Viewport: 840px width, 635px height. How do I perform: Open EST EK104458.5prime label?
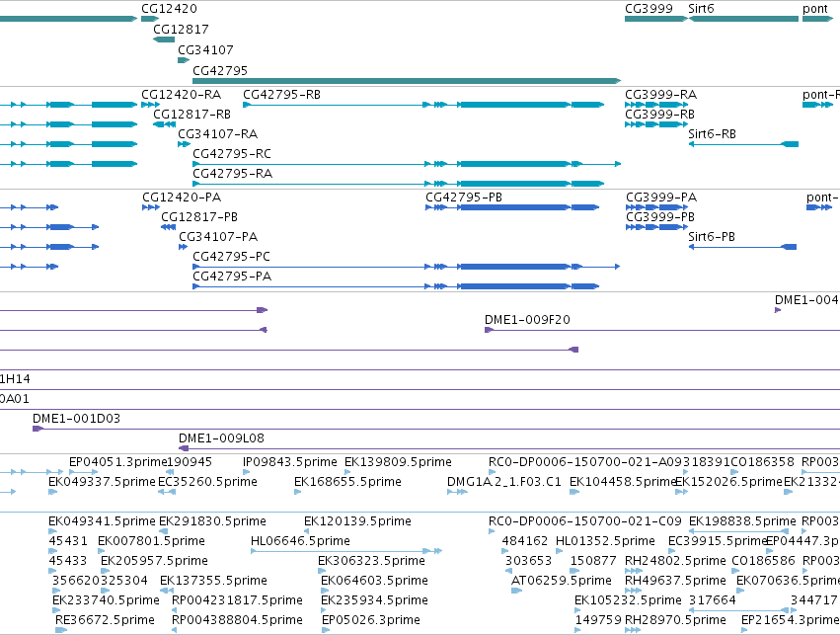click(x=623, y=482)
